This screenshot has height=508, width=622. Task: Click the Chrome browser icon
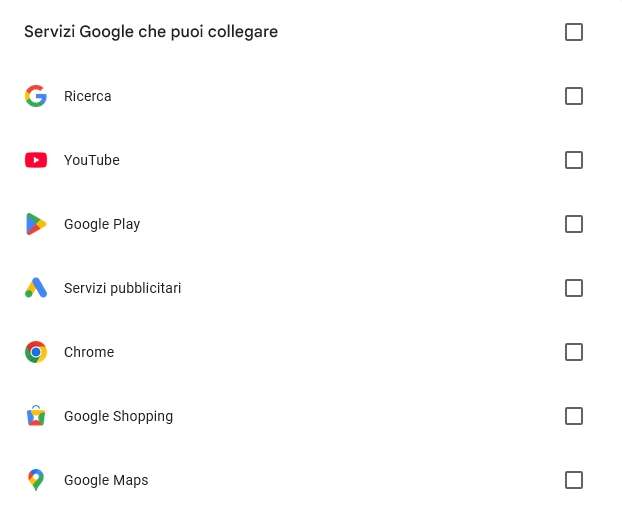click(x=36, y=352)
